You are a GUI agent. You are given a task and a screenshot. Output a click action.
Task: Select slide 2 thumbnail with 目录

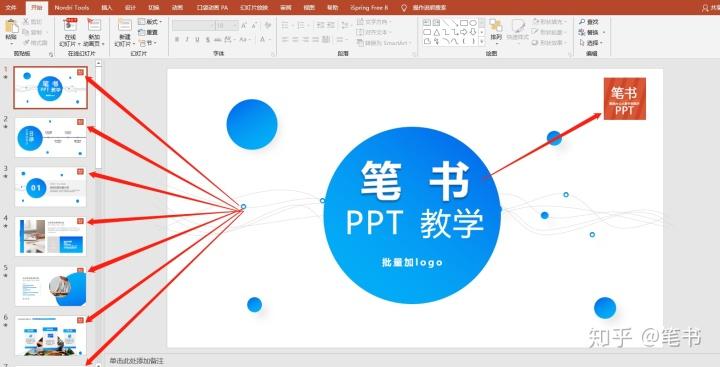(51, 137)
